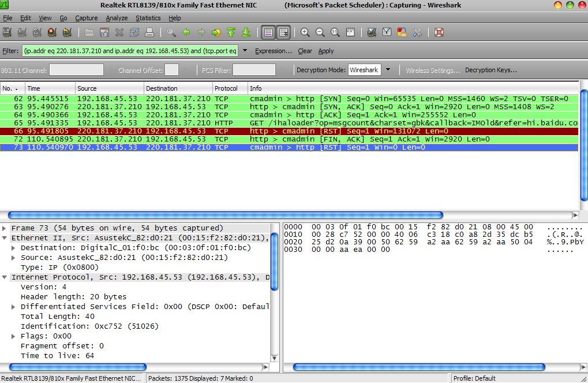Click packet details horizontal scrollbar thumb
Screen dimensions: 588x383
click(78, 367)
